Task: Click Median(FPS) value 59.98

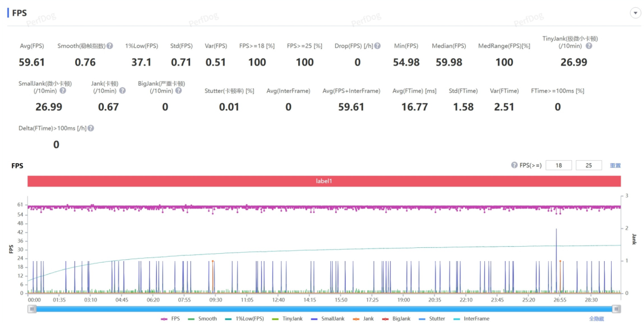Action: (x=449, y=63)
